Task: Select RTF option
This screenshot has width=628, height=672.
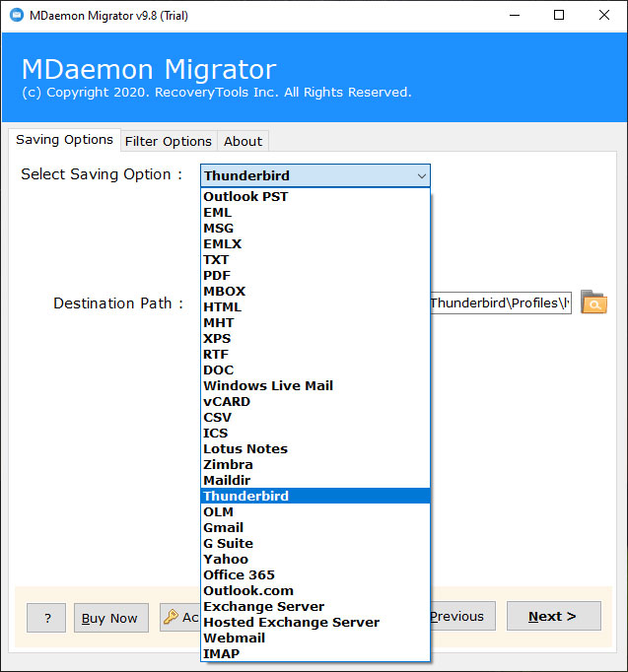Action: pos(315,355)
